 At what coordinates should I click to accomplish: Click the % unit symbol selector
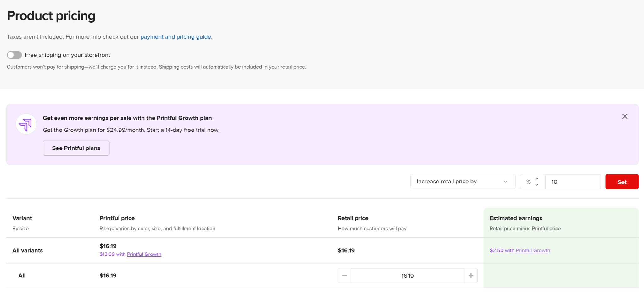529,182
